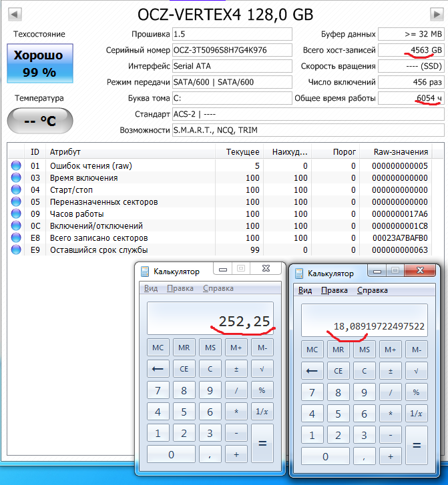This screenshot has height=485, width=448.
Task: Click the Общее время работы 6054 ч field
Action: click(411, 98)
